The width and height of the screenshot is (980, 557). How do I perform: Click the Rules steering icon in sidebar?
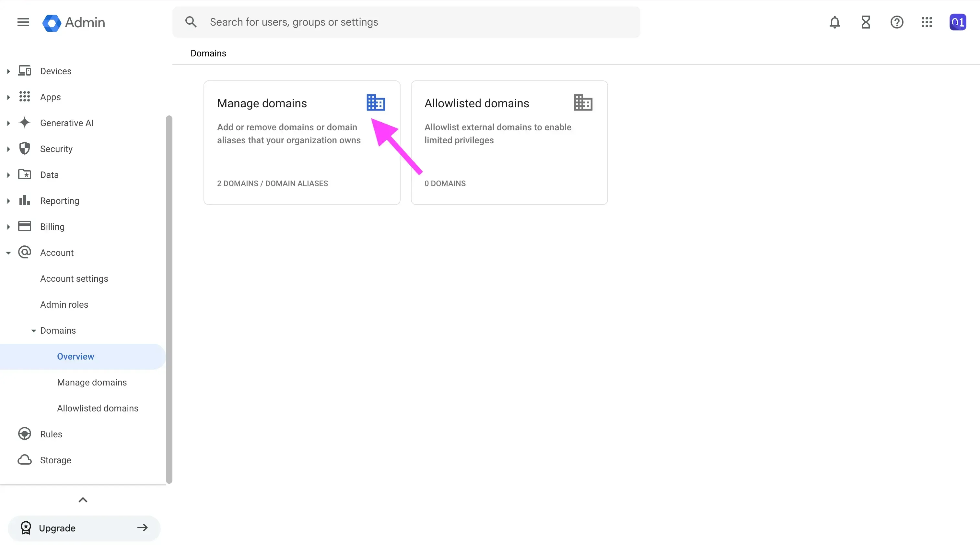24,433
